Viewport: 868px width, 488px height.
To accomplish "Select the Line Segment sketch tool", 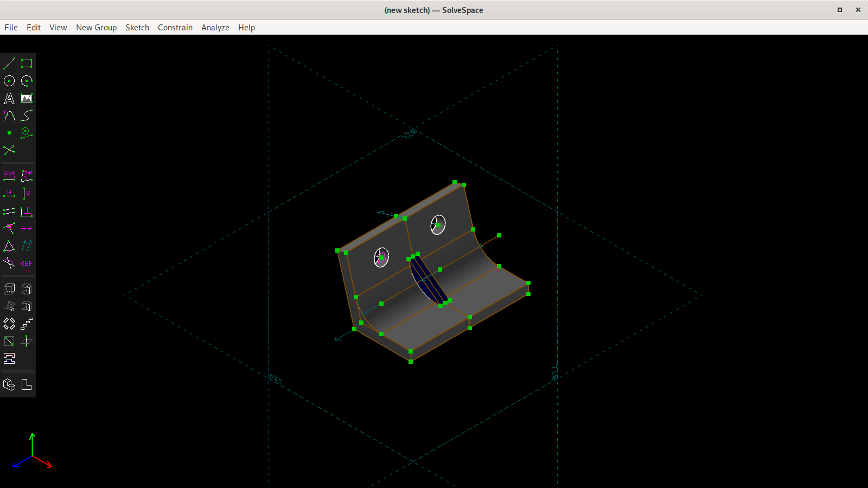I will (x=9, y=64).
